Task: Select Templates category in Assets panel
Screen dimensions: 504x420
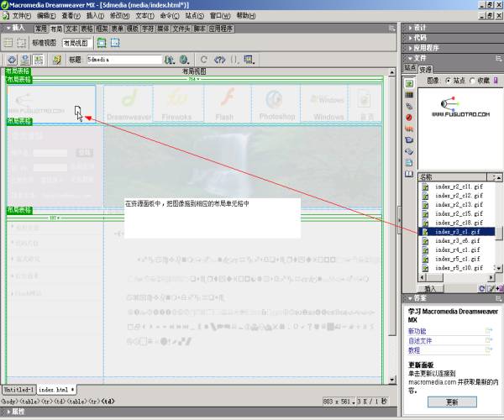Action: 409,163
